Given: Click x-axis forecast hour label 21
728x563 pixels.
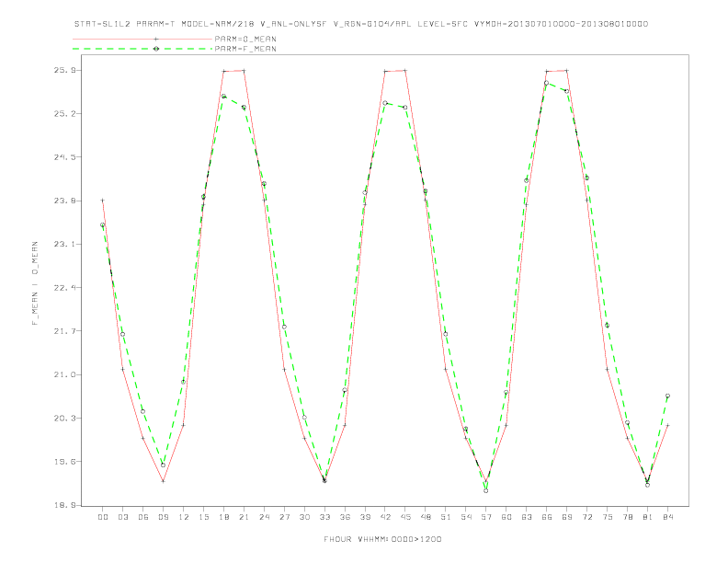Looking at the screenshot, I should point(244,517).
